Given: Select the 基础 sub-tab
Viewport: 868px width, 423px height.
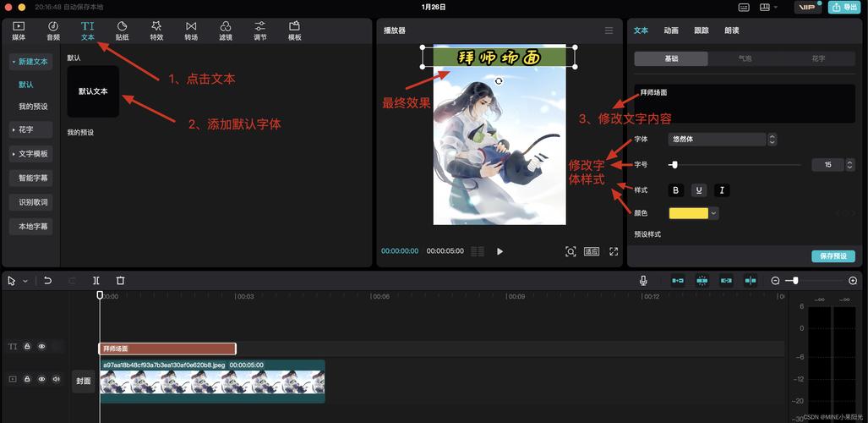Looking at the screenshot, I should click(x=671, y=58).
